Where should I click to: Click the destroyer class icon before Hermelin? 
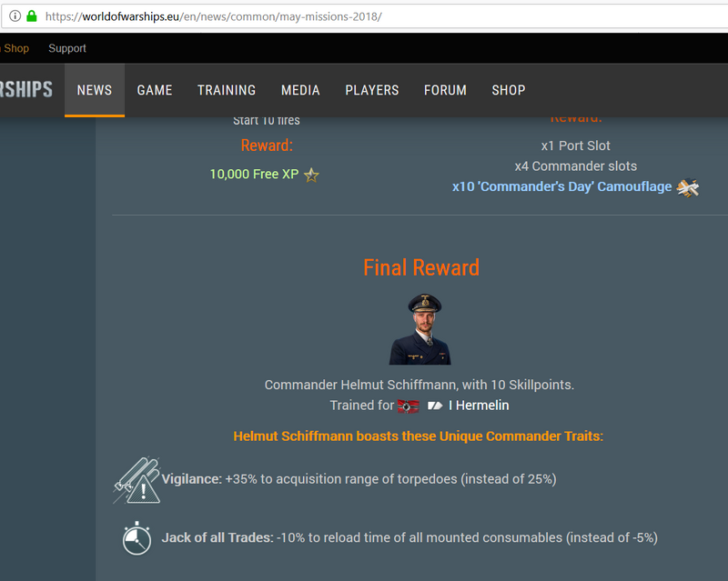point(435,406)
